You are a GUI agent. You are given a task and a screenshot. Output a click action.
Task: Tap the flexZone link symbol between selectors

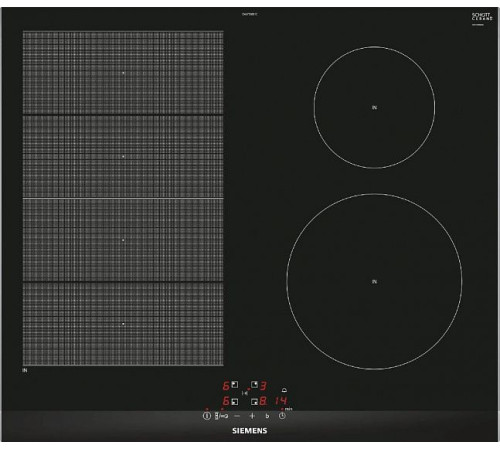tap(245, 393)
